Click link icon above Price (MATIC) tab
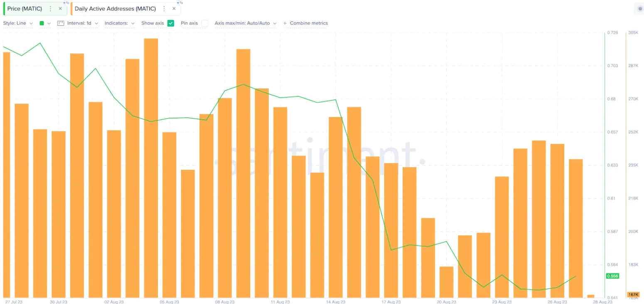The image size is (644, 304). [x=66, y=2]
